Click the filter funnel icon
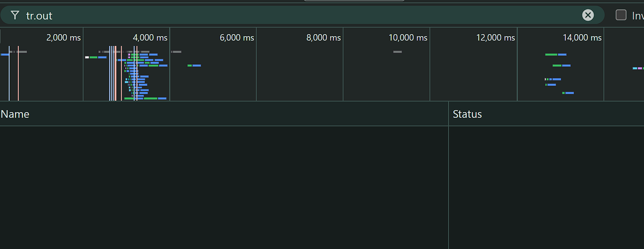Viewport: 644px width, 249px height. 15,15
